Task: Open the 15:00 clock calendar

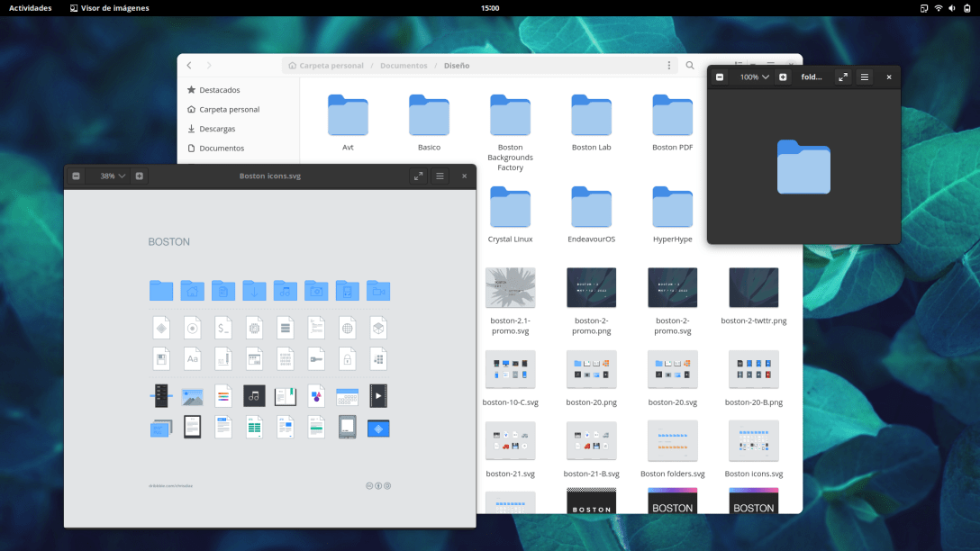Action: coord(490,8)
